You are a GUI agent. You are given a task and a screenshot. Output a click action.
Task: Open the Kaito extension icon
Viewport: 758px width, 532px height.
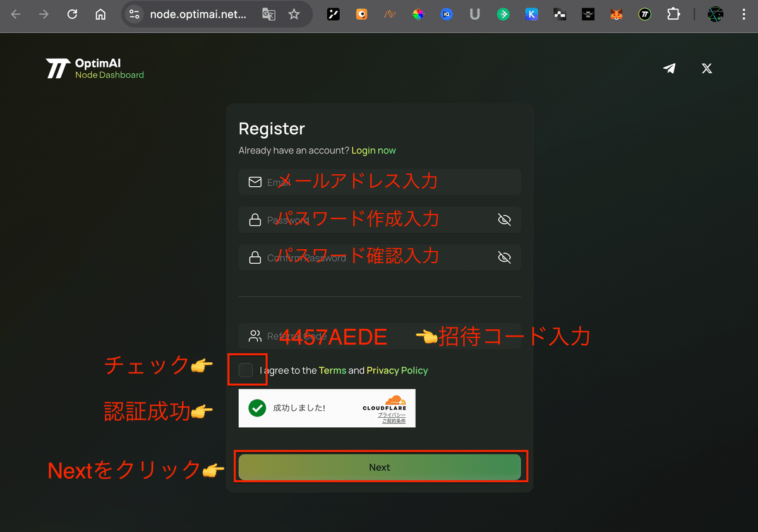pos(531,14)
